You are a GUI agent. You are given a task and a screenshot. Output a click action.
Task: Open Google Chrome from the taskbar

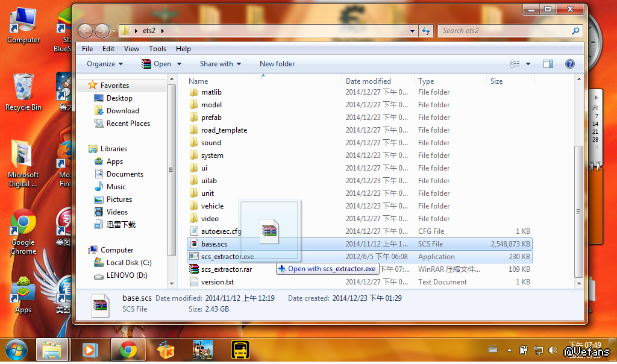click(128, 350)
